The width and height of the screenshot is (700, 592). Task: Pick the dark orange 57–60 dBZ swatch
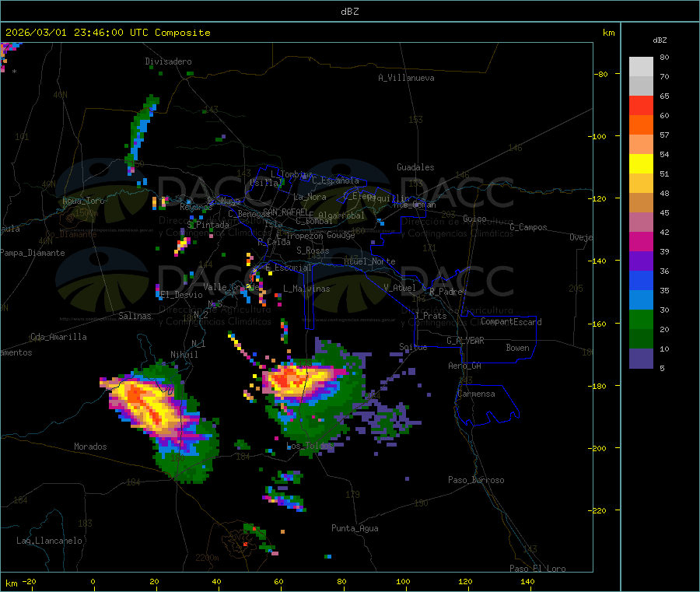coord(641,125)
